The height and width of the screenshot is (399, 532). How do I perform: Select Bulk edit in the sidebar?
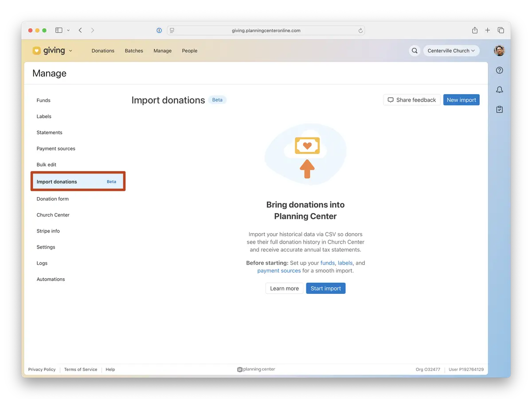[47, 165]
